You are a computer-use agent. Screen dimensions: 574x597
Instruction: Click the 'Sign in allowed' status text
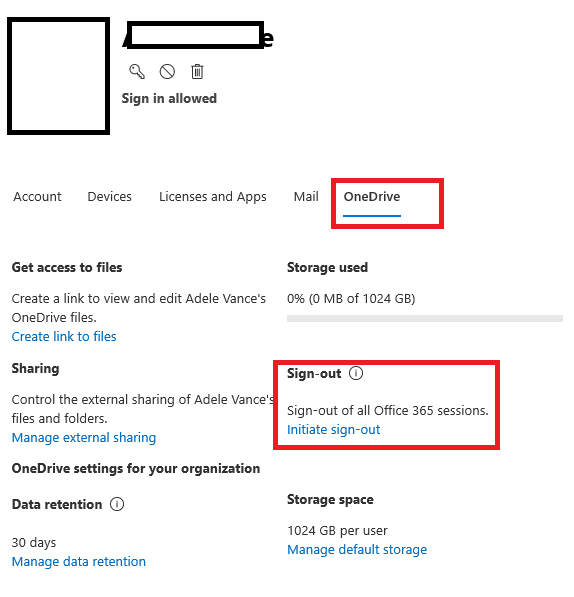(x=169, y=99)
